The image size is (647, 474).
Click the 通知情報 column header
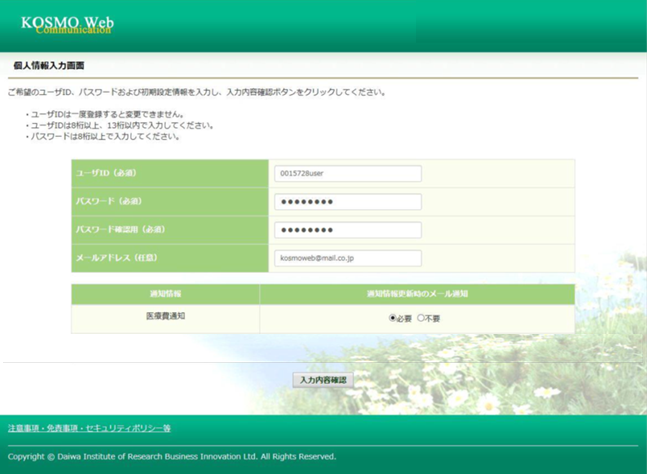point(165,294)
